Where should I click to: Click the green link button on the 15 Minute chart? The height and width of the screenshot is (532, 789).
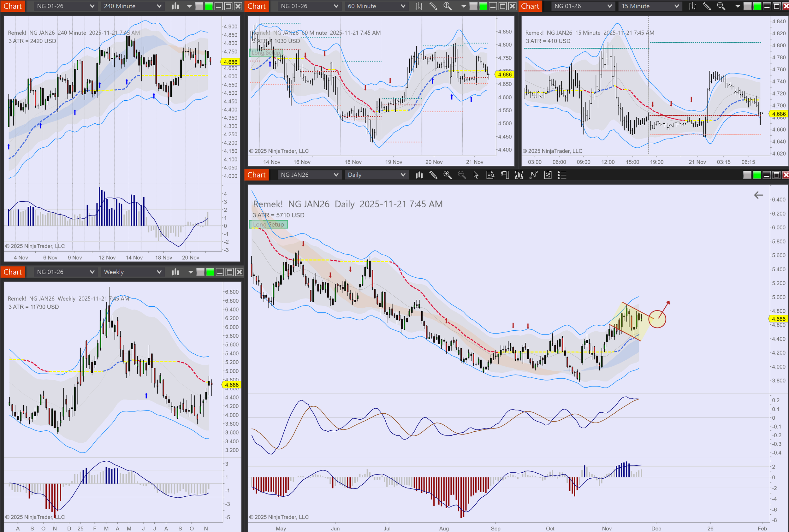pyautogui.click(x=757, y=6)
